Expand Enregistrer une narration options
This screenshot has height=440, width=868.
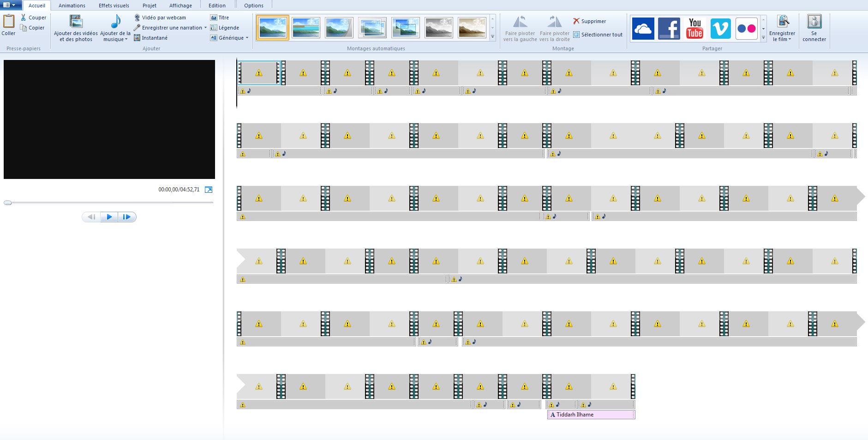pyautogui.click(x=205, y=28)
